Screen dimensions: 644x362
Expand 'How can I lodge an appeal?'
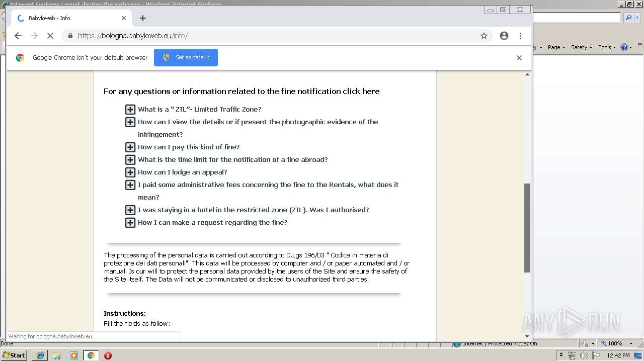pyautogui.click(x=130, y=172)
